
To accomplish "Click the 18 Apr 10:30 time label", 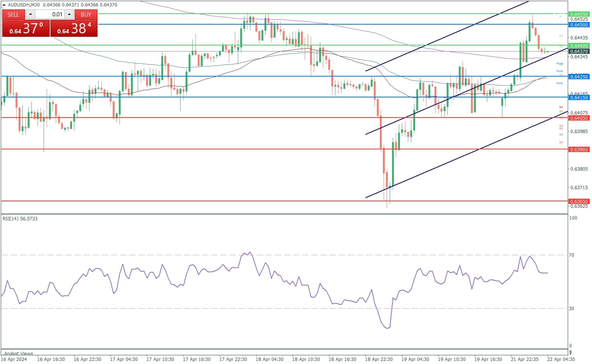I will point(306,359).
